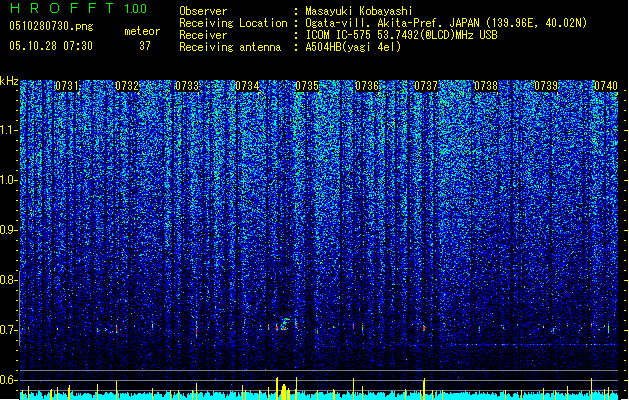The width and height of the screenshot is (629, 400).
Task: Click the 0739 time marker
Action: (546, 86)
